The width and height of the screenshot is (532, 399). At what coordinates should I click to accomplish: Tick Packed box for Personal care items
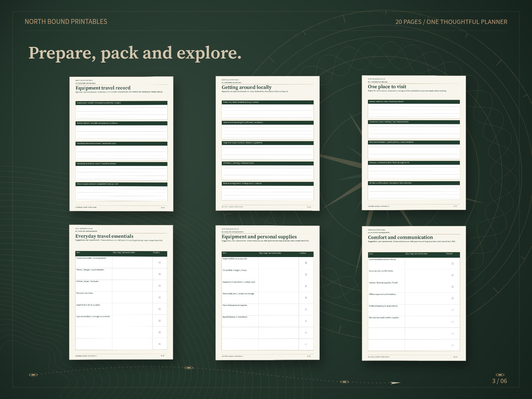tap(160, 297)
